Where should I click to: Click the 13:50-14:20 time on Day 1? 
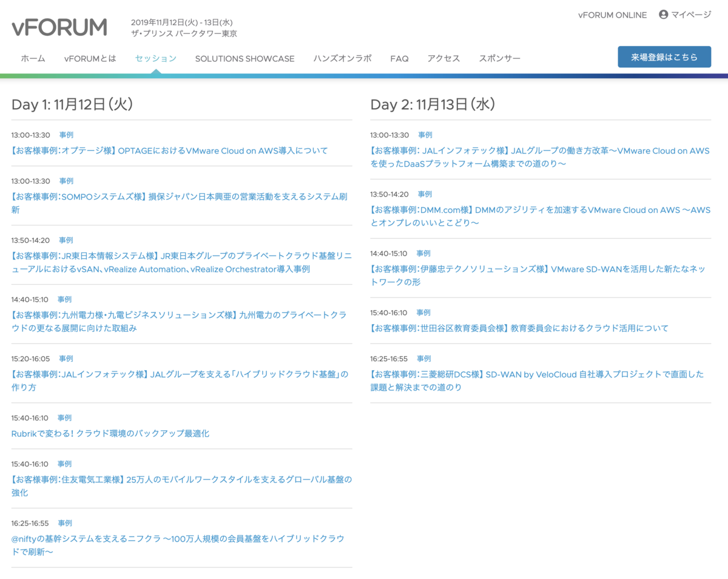(x=31, y=240)
